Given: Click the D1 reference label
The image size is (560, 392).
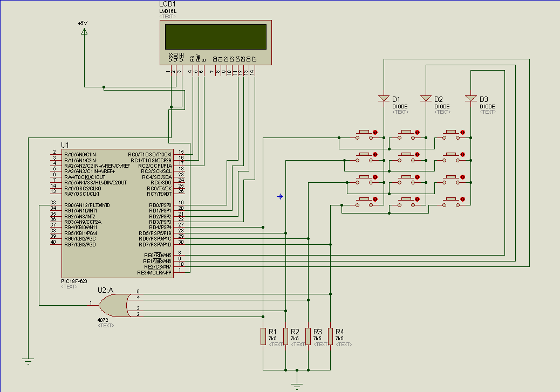Looking at the screenshot, I should pyautogui.click(x=396, y=99).
